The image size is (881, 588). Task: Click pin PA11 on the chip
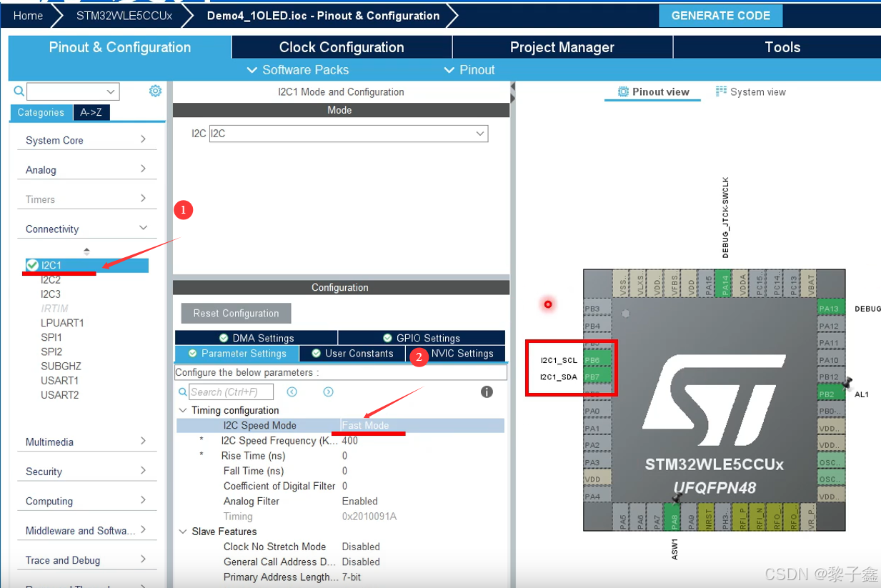click(x=830, y=343)
